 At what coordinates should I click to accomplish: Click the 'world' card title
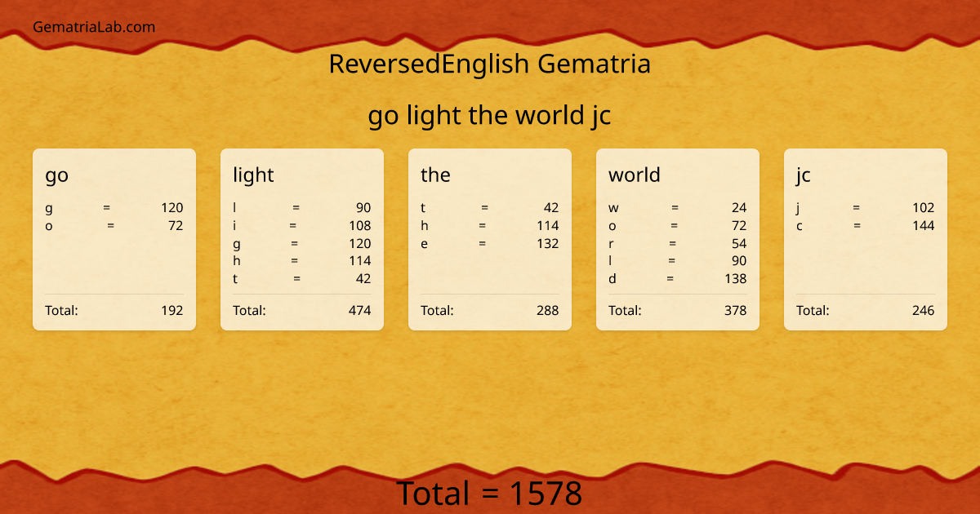coord(635,175)
